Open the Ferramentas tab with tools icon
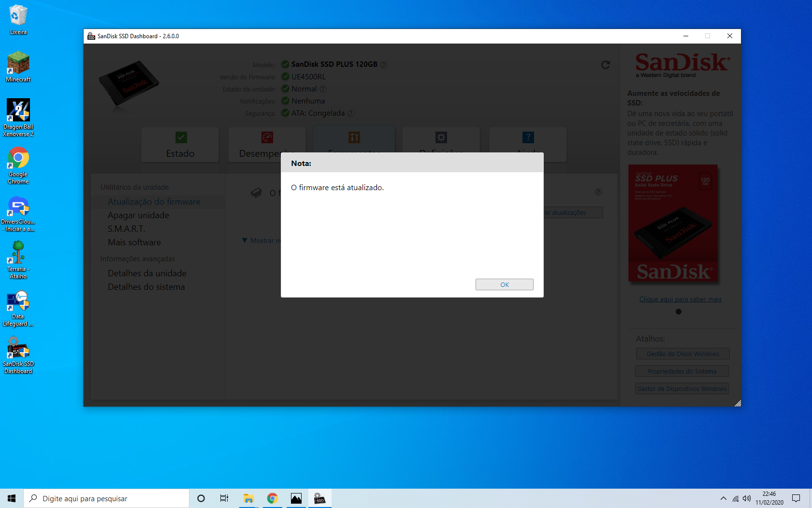The image size is (812, 508). coord(354,139)
